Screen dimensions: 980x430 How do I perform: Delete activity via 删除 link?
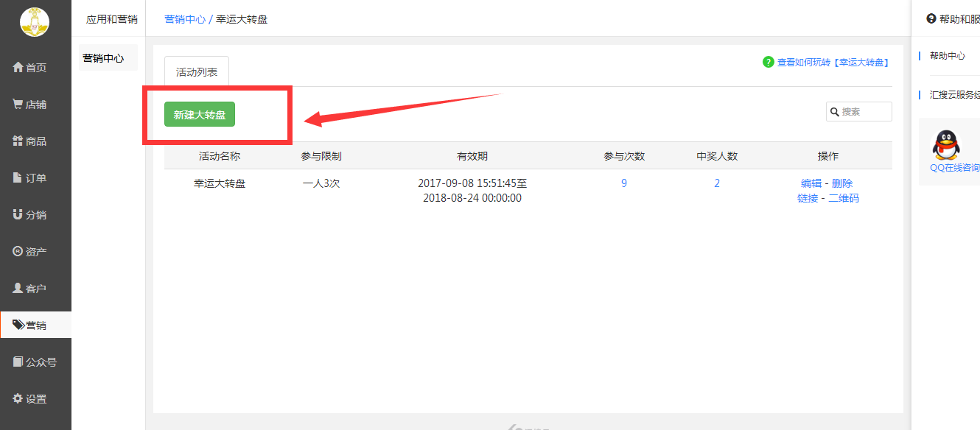(842, 183)
